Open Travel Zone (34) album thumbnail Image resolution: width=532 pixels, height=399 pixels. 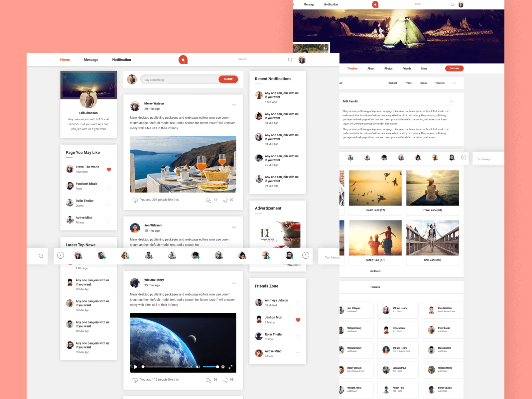tap(433, 188)
